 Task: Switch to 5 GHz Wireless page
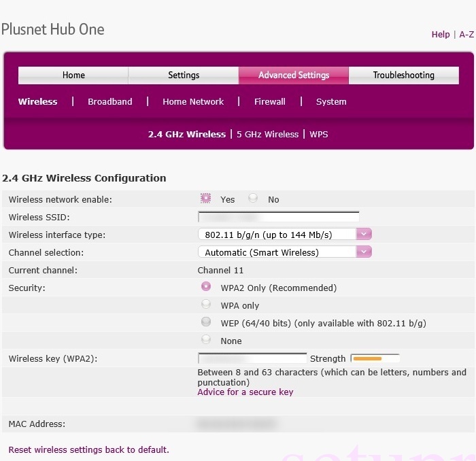(267, 134)
